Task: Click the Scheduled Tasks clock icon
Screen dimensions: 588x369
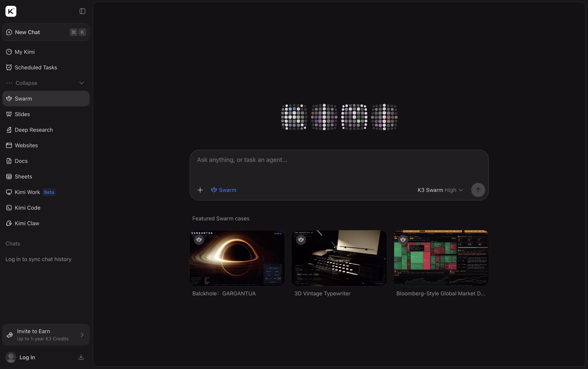Action: pyautogui.click(x=9, y=67)
